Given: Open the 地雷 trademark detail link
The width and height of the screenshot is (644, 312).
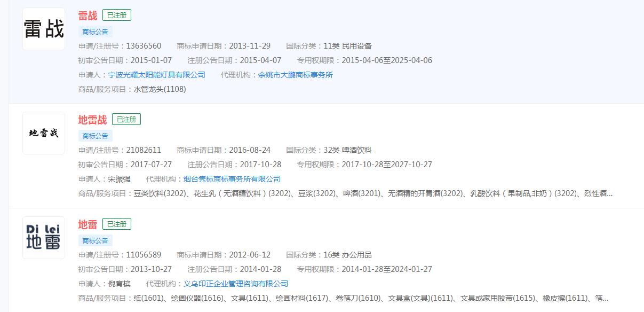Looking at the screenshot, I should click(88, 224).
